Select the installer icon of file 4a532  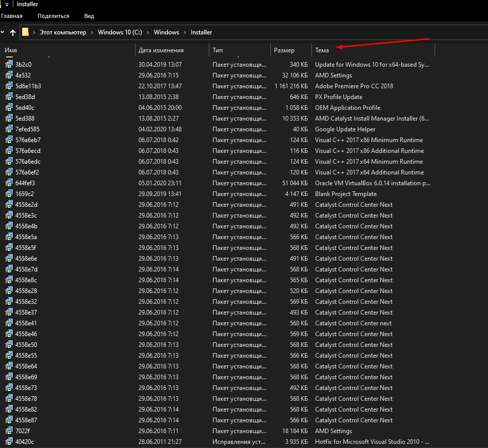(9, 75)
